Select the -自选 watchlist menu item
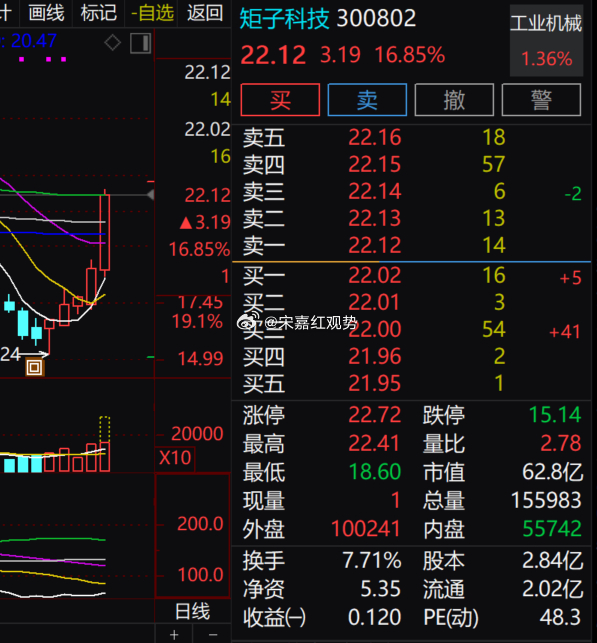Image resolution: width=597 pixels, height=643 pixels. click(152, 13)
